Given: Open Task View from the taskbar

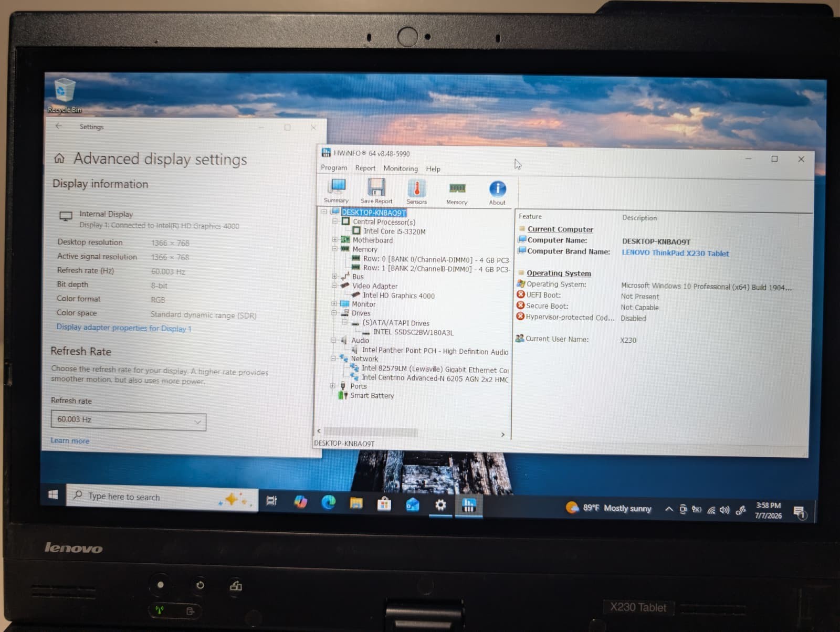Looking at the screenshot, I should tap(271, 500).
